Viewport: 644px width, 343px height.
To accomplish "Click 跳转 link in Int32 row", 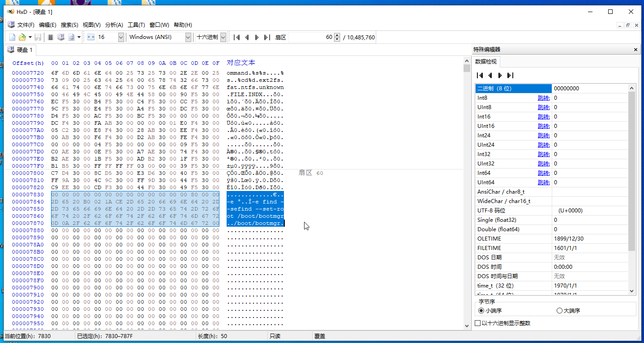I will [x=544, y=154].
